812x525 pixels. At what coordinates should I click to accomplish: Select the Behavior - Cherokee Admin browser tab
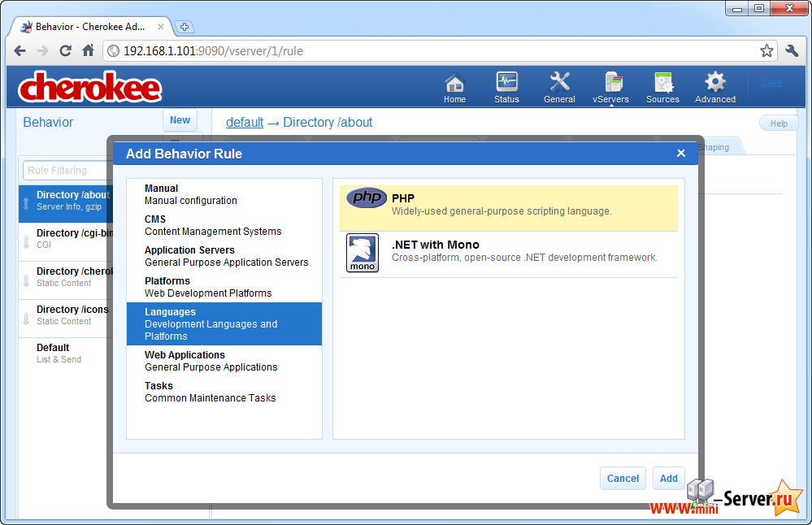[x=92, y=26]
